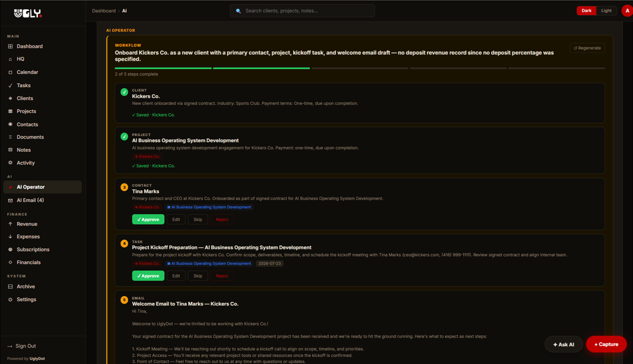Open Revenue using the up-arrow icon
The height and width of the screenshot is (364, 633).
[10, 224]
